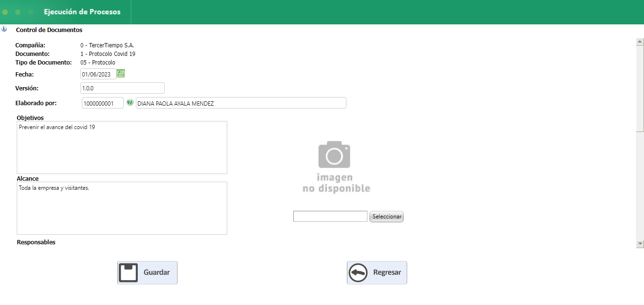644x305 pixels.
Task: Click the Ejecución de Procesos header tab
Action: tap(82, 12)
